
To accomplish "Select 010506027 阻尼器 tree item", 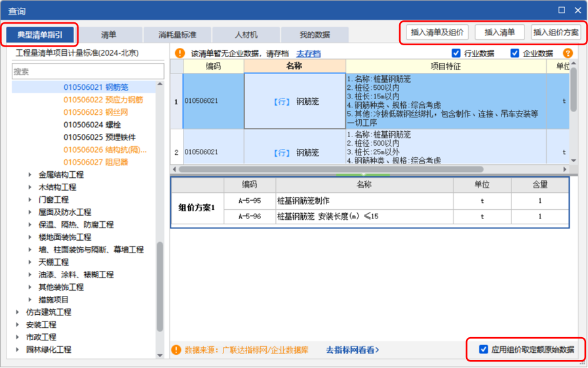I will pyautogui.click(x=96, y=162).
